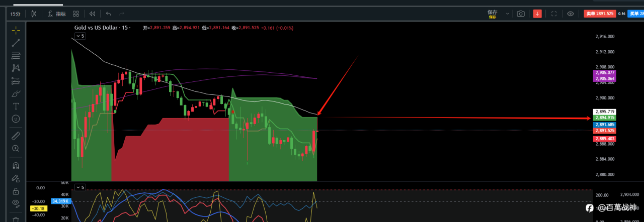The image size is (644, 222).
Task: Open the dropdown arrow next to 保存
Action: coord(507,14)
